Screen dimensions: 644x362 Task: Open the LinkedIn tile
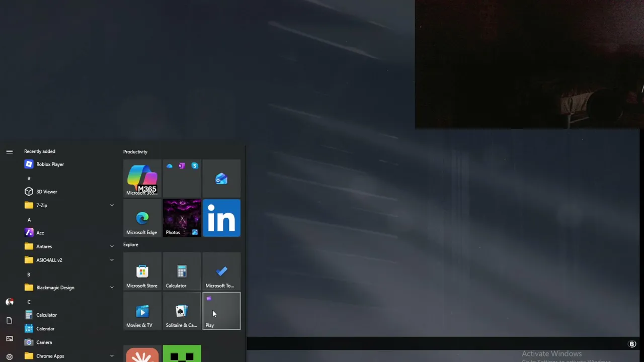coord(221,218)
